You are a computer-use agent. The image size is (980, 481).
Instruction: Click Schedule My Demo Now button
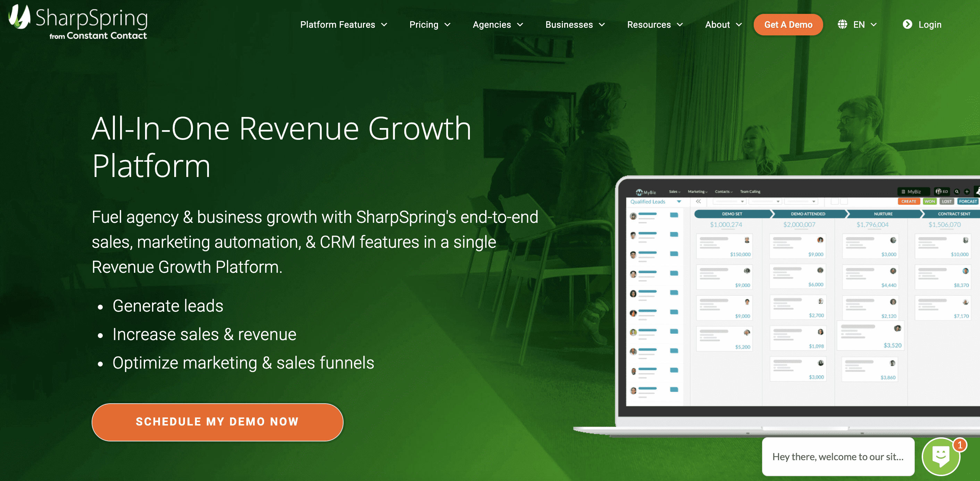(218, 421)
